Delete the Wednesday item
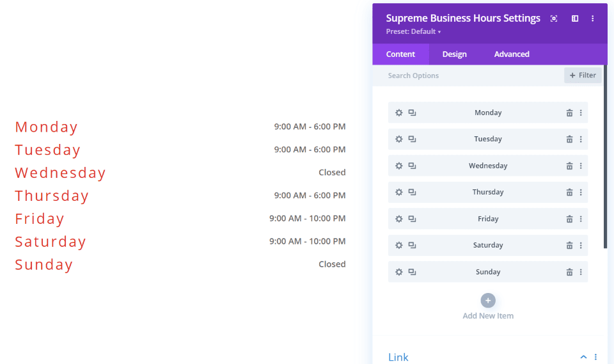The width and height of the screenshot is (614, 364). pos(569,166)
